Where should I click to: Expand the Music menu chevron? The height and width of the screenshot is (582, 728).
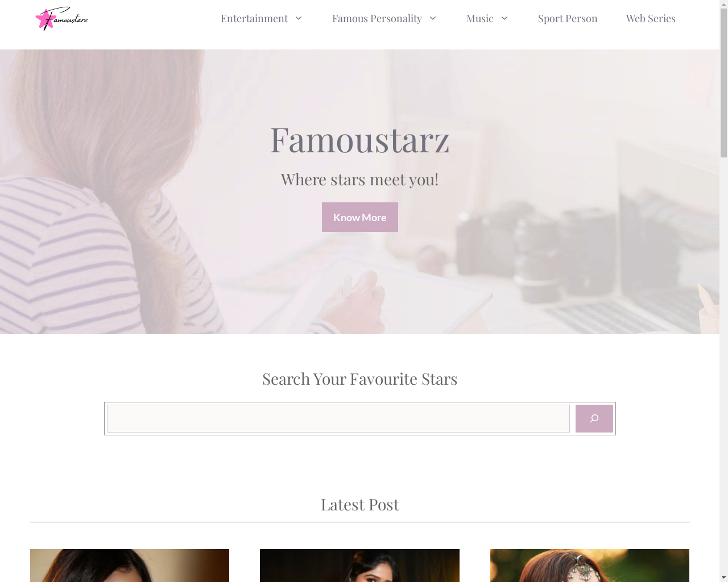coord(504,19)
